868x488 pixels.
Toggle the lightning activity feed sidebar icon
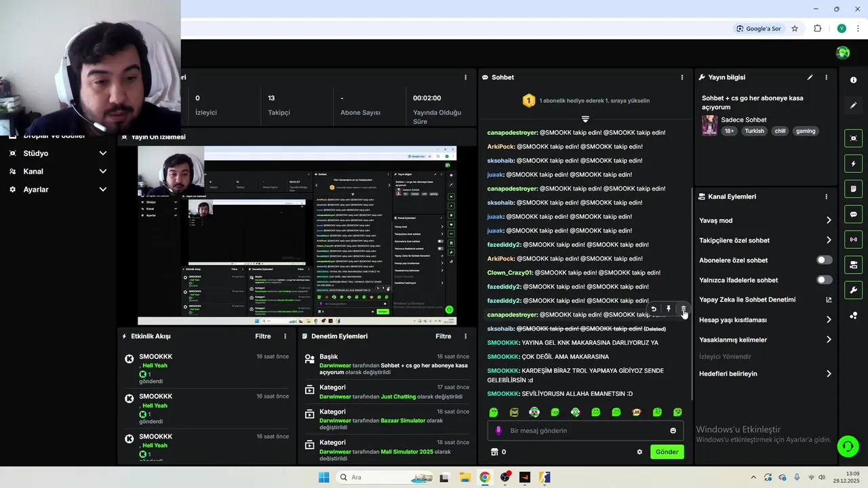(x=853, y=163)
